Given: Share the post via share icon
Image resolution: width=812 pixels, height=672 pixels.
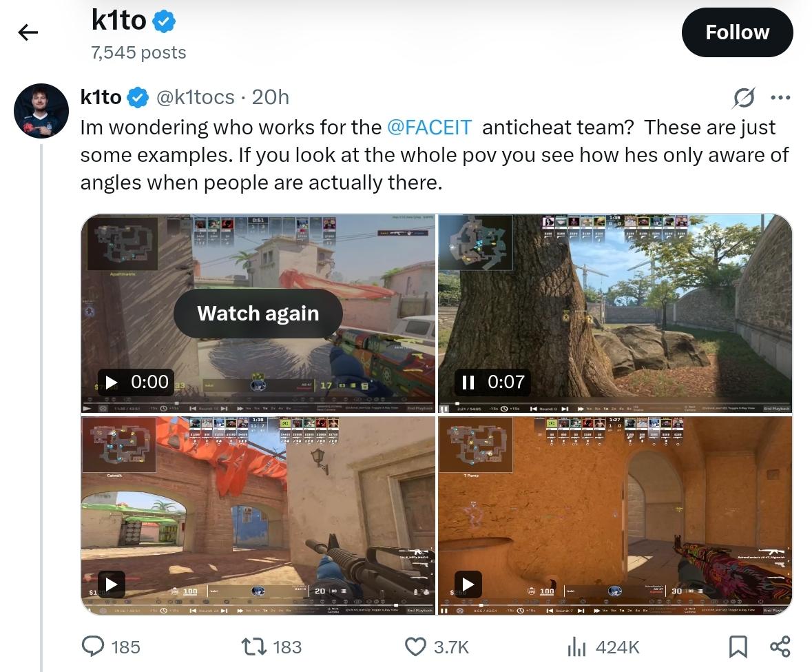Looking at the screenshot, I should 780,646.
